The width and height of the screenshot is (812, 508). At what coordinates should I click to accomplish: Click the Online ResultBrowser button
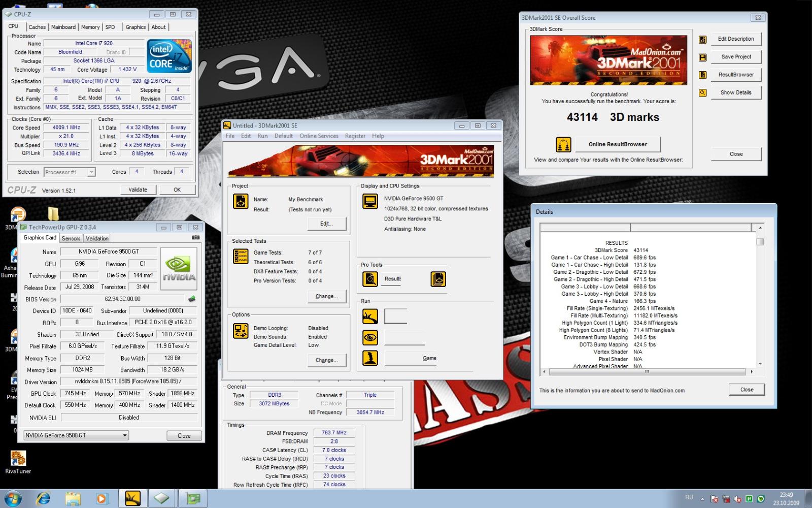point(618,144)
